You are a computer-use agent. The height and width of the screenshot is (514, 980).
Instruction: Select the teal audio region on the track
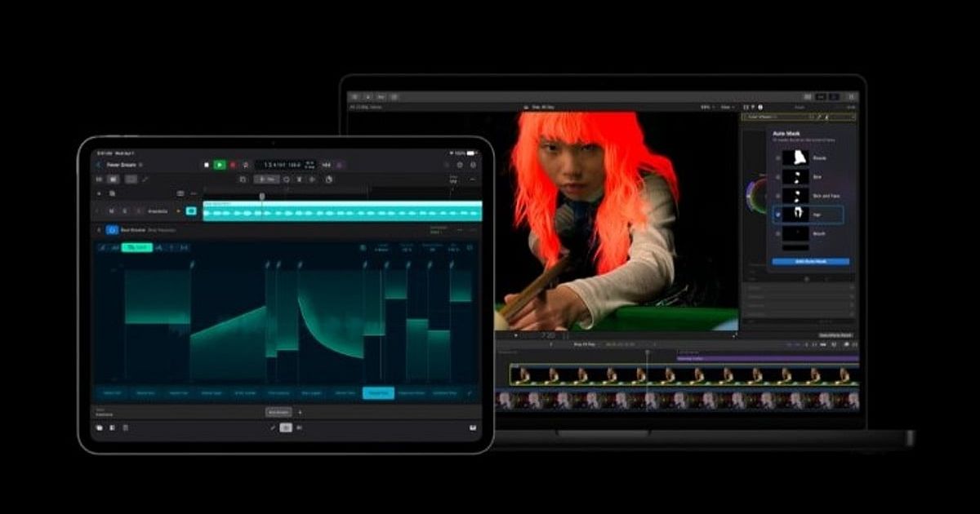(x=342, y=210)
